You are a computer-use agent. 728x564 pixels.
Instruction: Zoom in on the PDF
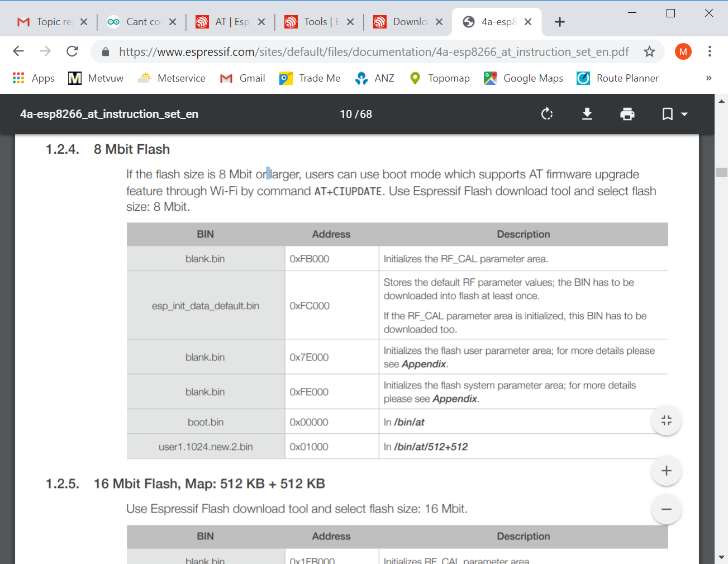(x=667, y=471)
